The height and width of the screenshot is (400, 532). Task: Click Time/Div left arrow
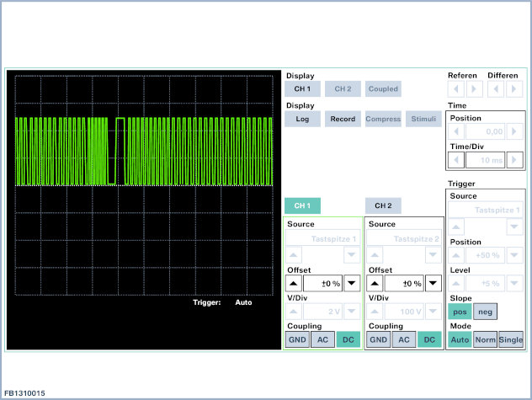(x=455, y=160)
